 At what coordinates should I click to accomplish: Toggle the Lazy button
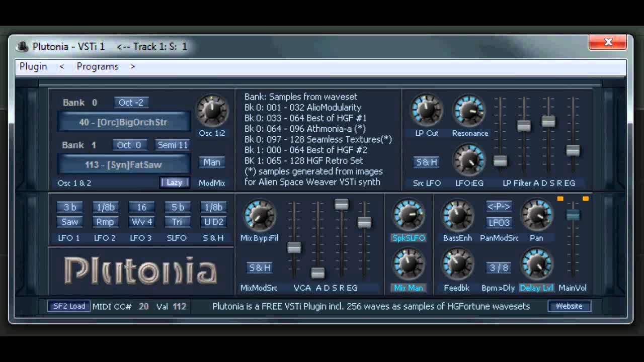click(175, 183)
